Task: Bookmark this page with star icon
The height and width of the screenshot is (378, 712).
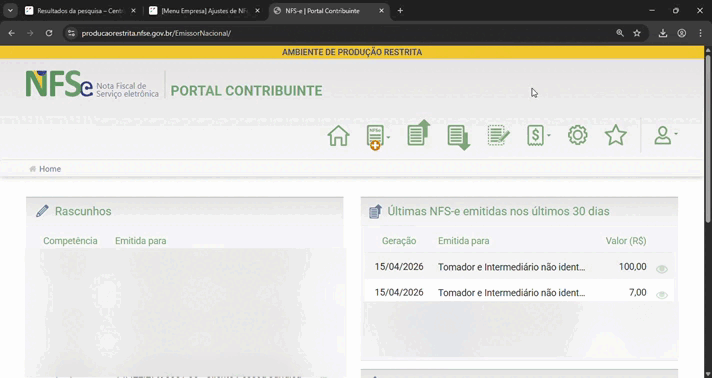Action: click(x=637, y=33)
